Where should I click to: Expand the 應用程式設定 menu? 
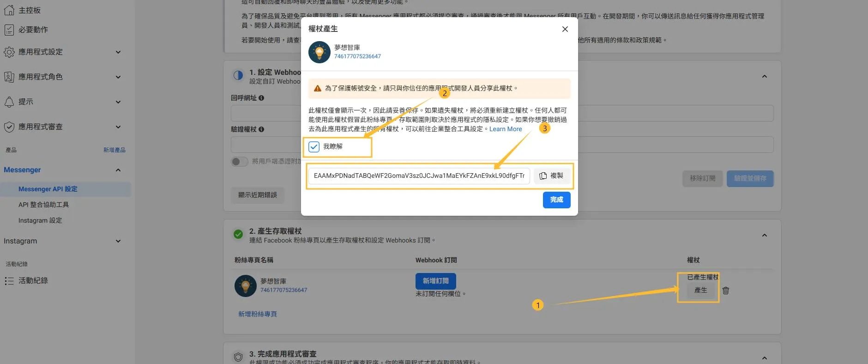coord(118,52)
